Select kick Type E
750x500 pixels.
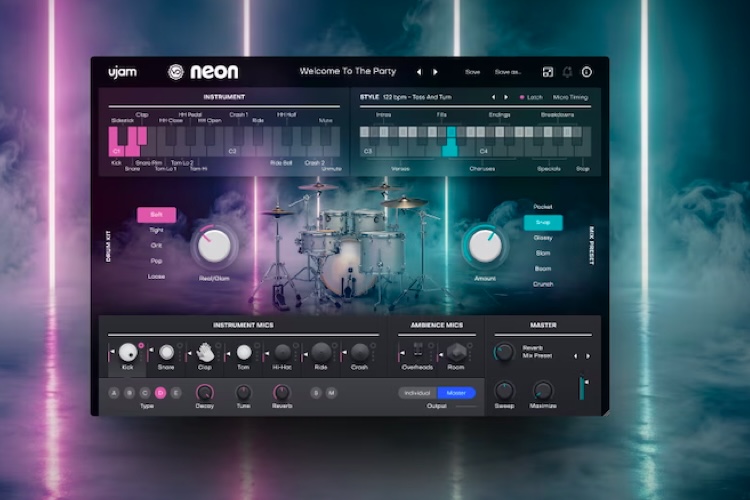176,393
